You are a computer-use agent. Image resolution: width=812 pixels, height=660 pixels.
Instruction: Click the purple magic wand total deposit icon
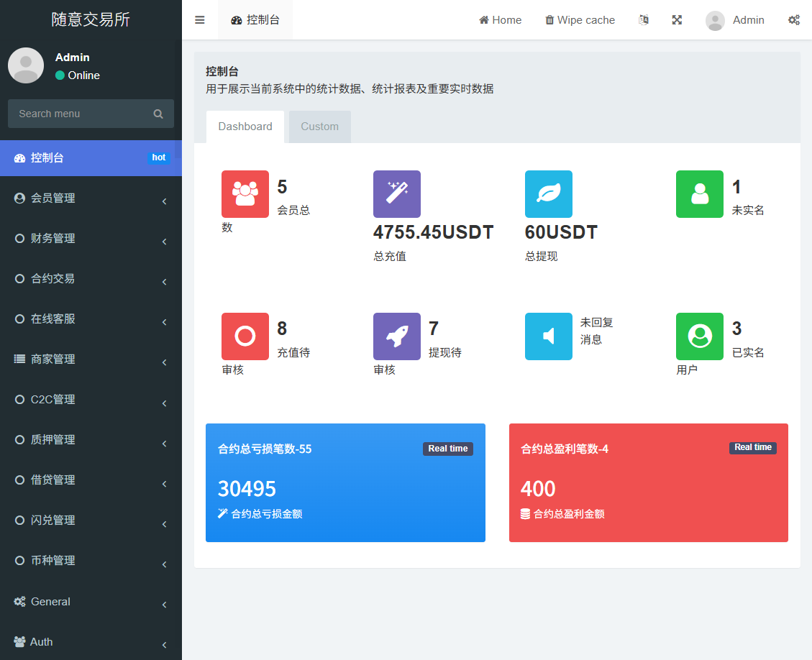tap(397, 194)
